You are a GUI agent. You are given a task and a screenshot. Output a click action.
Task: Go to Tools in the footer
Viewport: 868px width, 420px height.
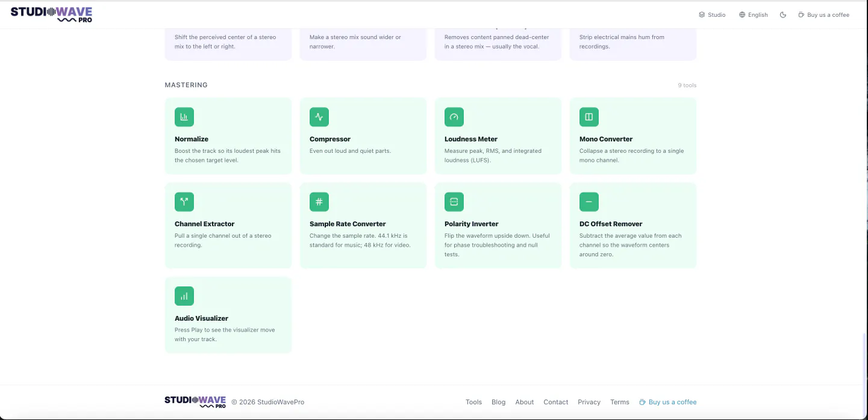point(473,402)
